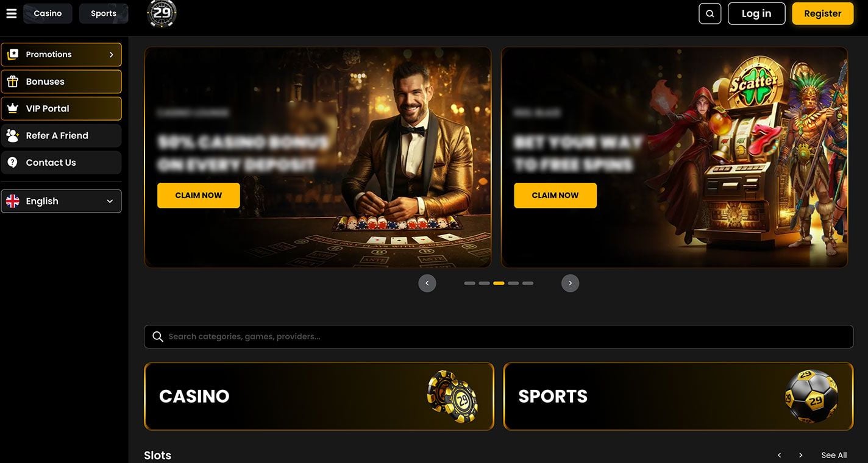Focus the search categories, games, providers field
868x463 pixels.
point(499,337)
